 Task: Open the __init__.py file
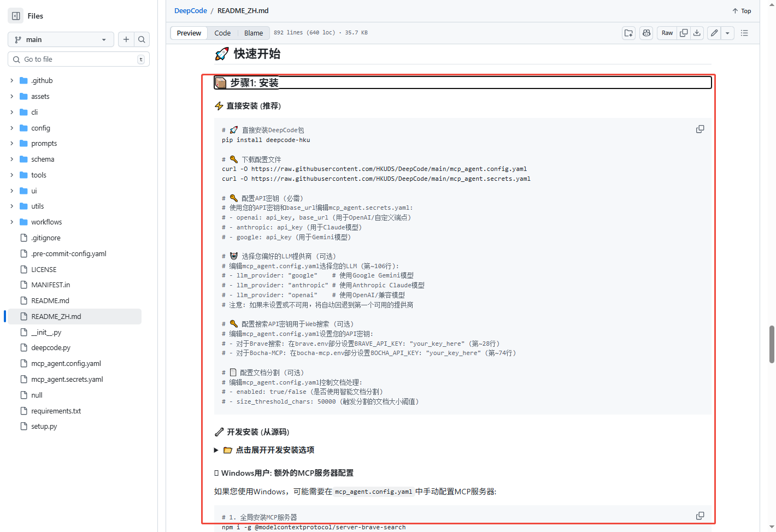(x=46, y=332)
